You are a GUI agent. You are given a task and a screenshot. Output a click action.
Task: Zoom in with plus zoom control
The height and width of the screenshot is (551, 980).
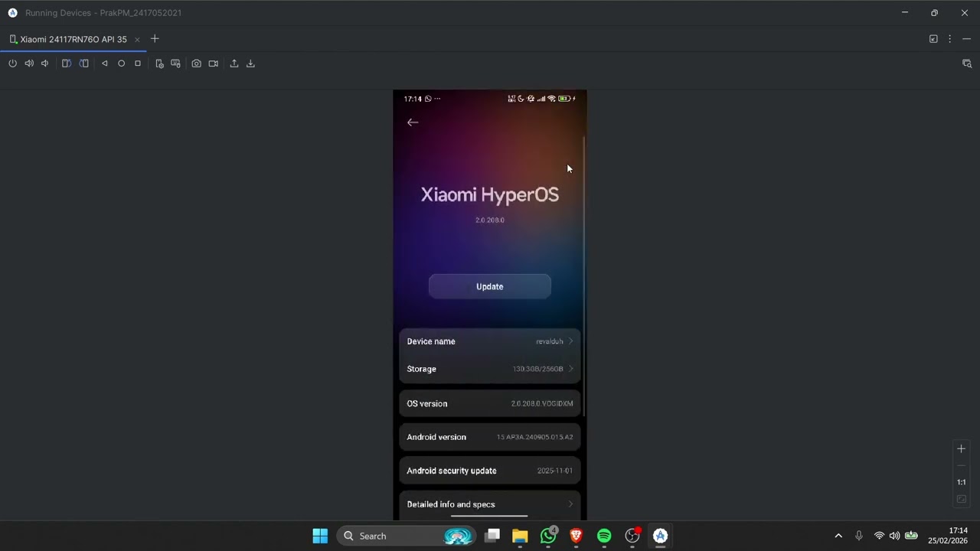coord(962,449)
